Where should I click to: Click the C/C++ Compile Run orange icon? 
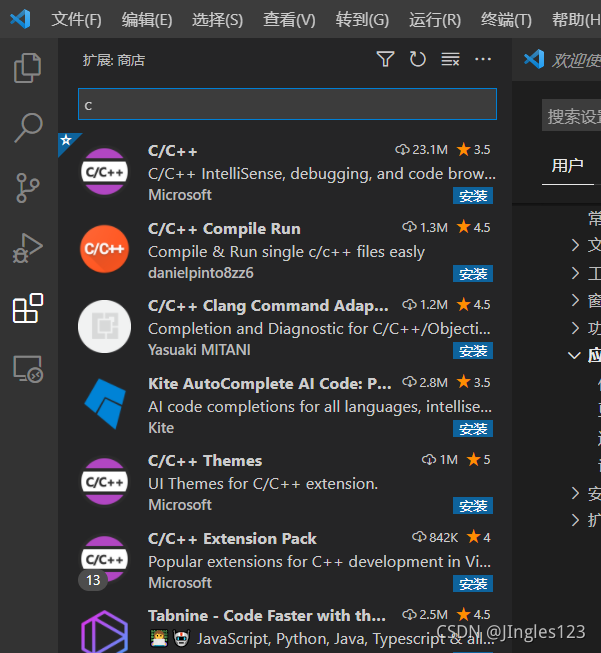[105, 249]
